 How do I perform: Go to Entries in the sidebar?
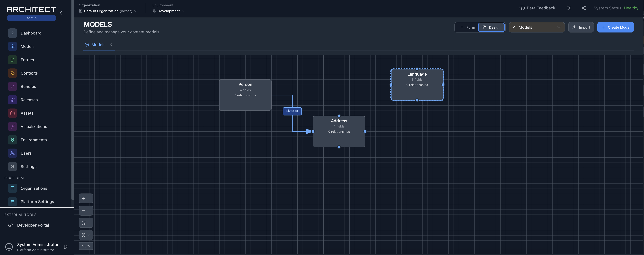[27, 60]
